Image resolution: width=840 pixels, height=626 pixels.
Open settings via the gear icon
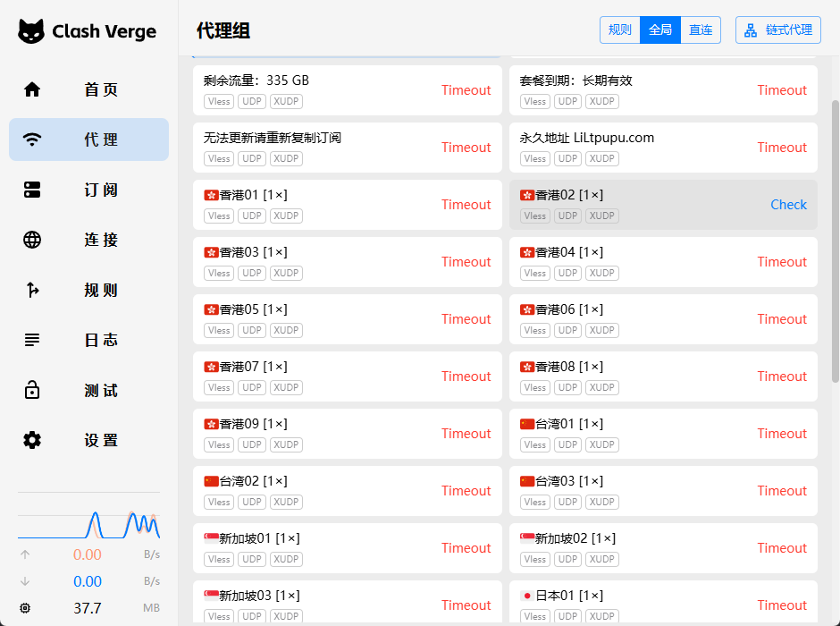click(32, 440)
